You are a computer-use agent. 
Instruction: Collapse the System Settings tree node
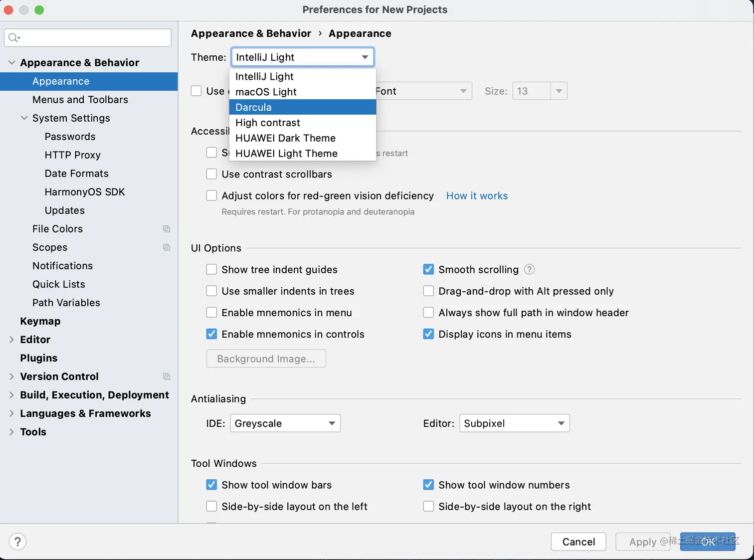pyautogui.click(x=24, y=118)
